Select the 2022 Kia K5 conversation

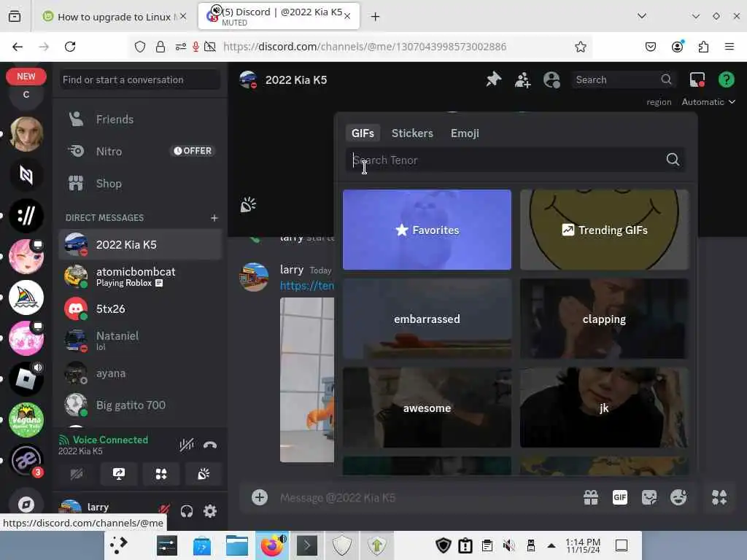141,245
